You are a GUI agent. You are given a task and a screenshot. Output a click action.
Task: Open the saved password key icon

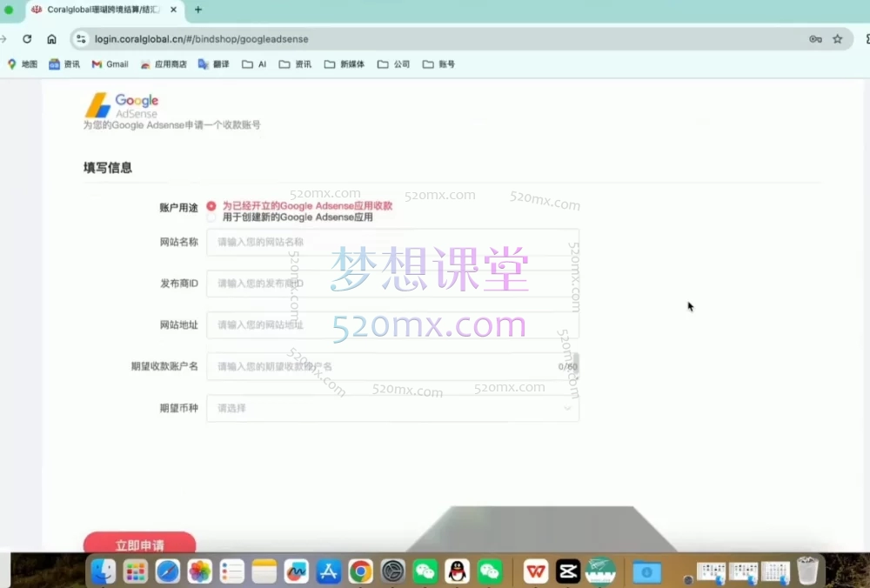click(x=815, y=39)
